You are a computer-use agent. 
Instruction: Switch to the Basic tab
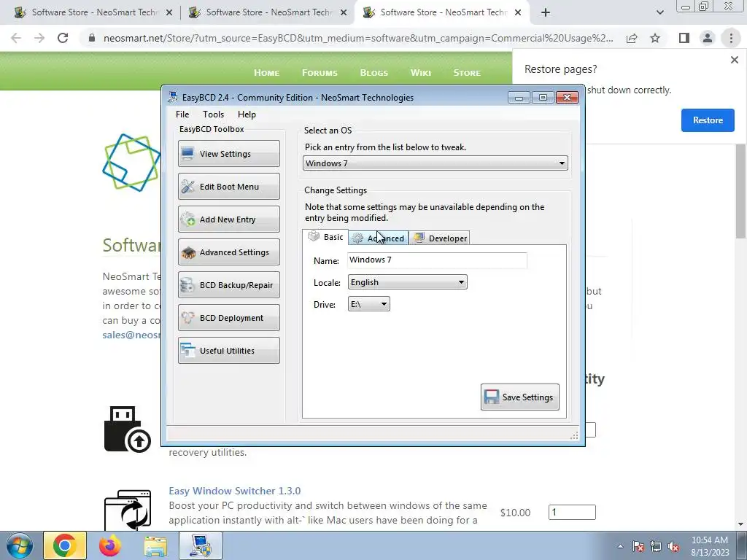[x=325, y=237]
